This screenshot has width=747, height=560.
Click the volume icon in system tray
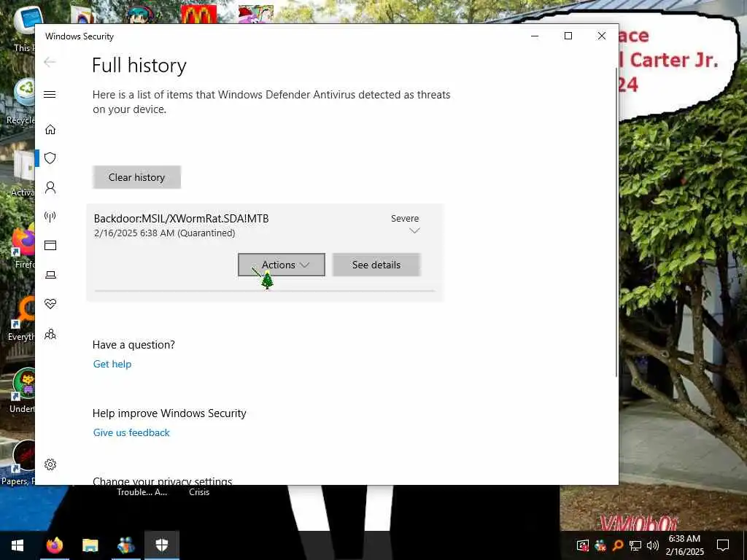(x=653, y=545)
